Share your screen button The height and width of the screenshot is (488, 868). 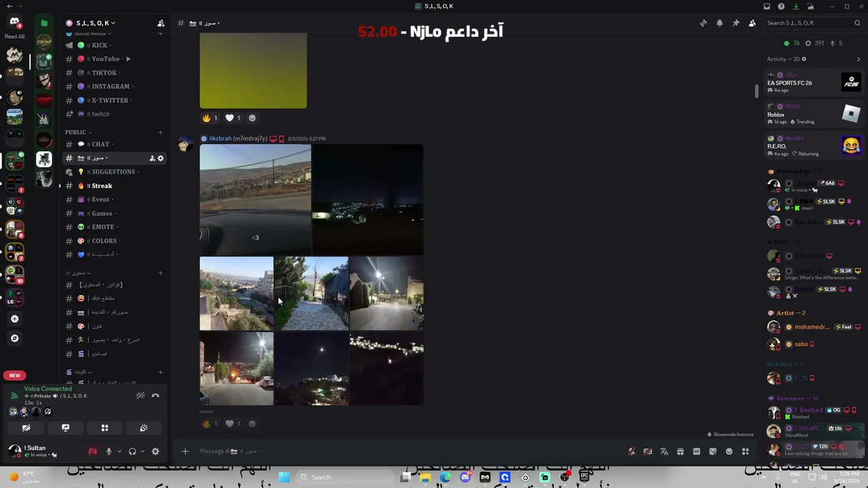click(x=65, y=428)
